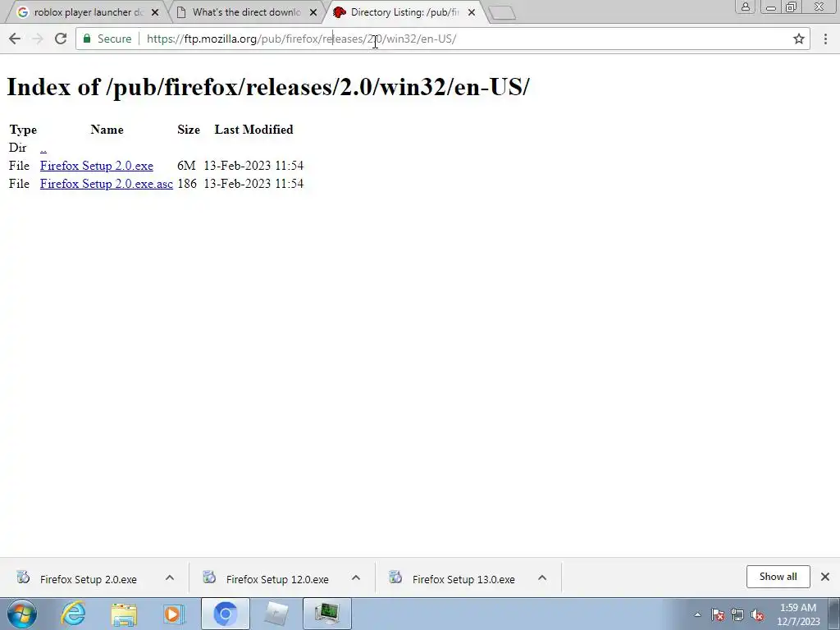Open the monitor application in taskbar

[326, 614]
